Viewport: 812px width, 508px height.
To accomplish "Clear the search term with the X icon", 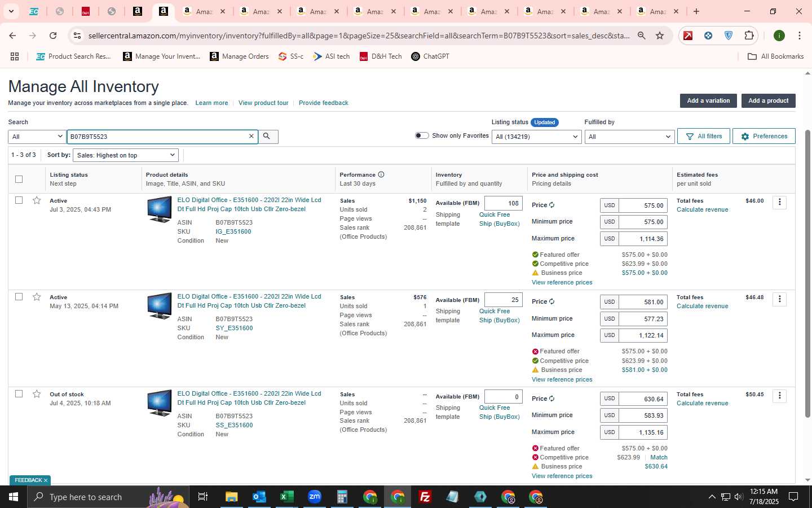I will click(251, 137).
